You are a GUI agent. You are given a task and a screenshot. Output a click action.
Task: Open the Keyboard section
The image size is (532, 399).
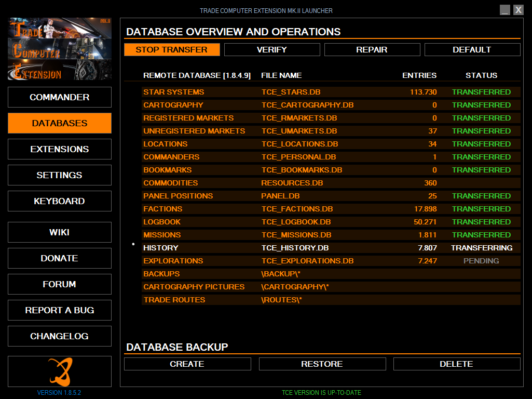[60, 201]
